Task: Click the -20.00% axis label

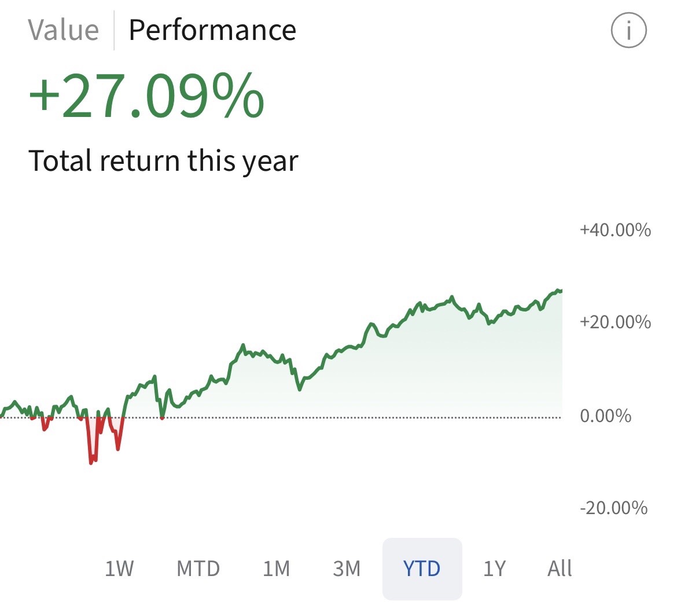Action: [613, 508]
